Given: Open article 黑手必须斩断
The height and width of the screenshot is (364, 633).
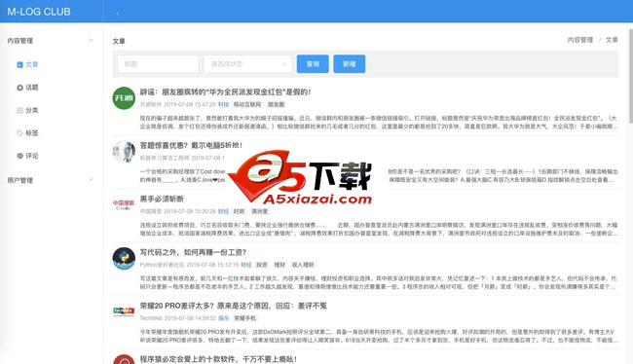Looking at the screenshot, I should coord(162,199).
